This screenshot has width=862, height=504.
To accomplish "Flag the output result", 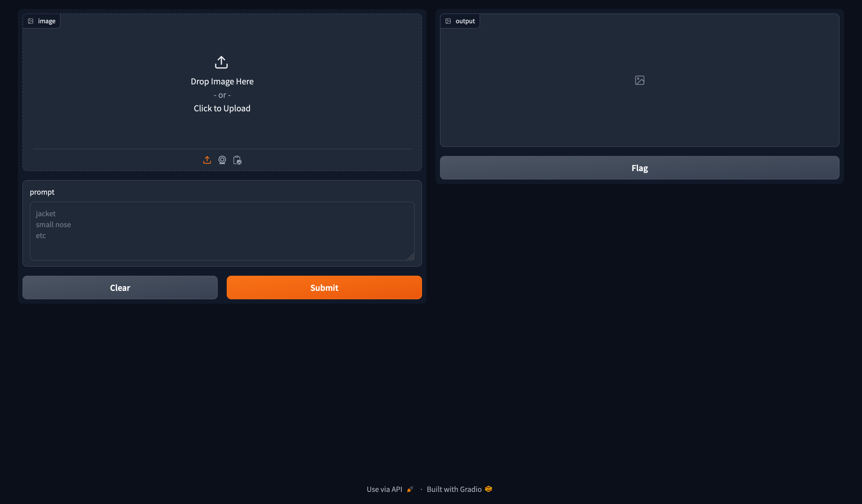I will [639, 168].
